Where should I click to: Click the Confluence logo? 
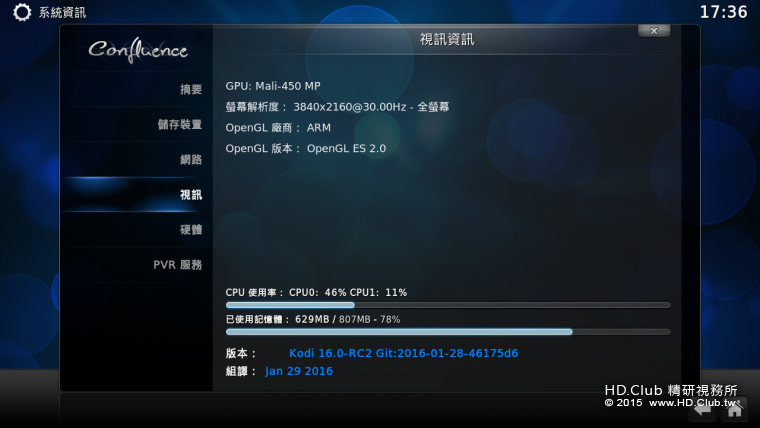138,50
